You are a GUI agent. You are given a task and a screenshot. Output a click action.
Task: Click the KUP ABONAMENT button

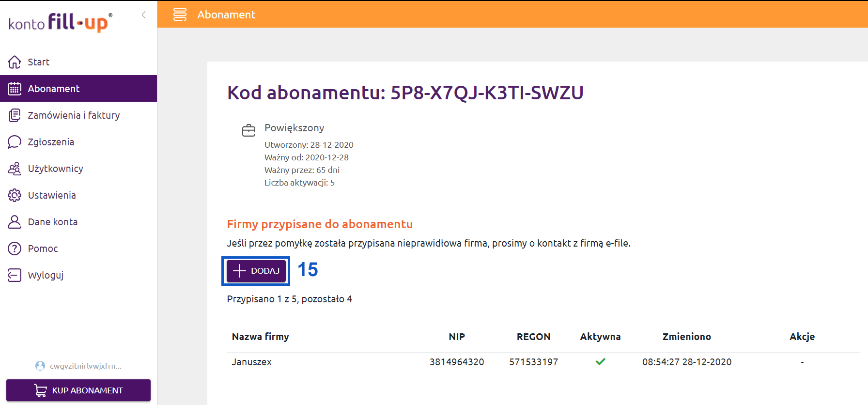[78, 390]
